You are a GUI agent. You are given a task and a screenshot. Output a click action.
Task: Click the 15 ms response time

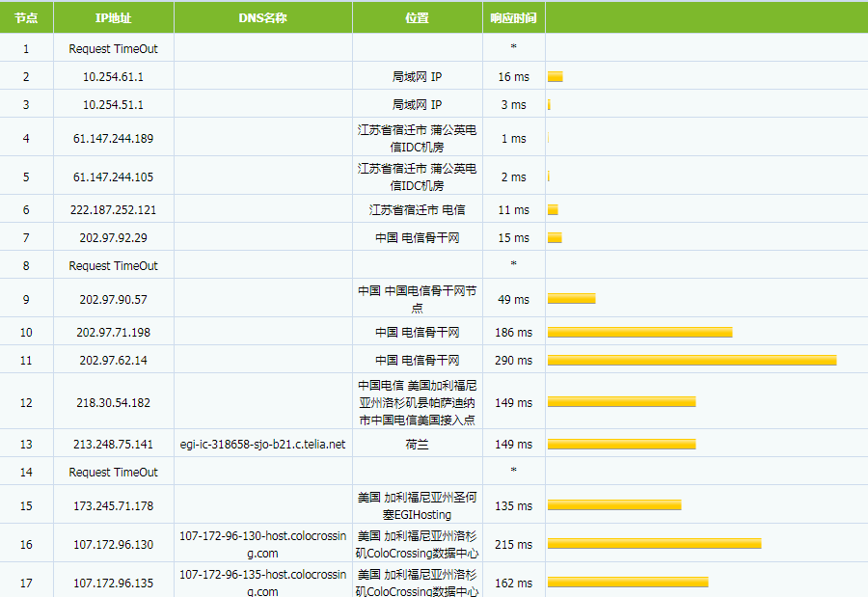pos(513,237)
